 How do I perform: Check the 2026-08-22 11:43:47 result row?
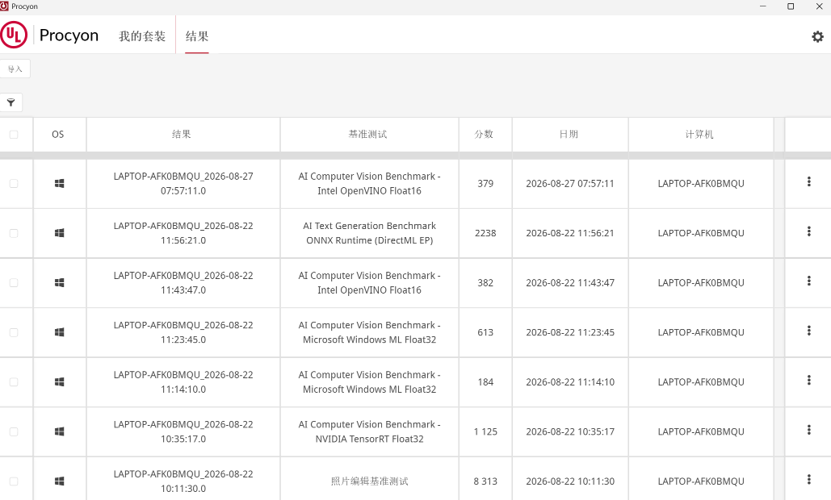(14, 283)
